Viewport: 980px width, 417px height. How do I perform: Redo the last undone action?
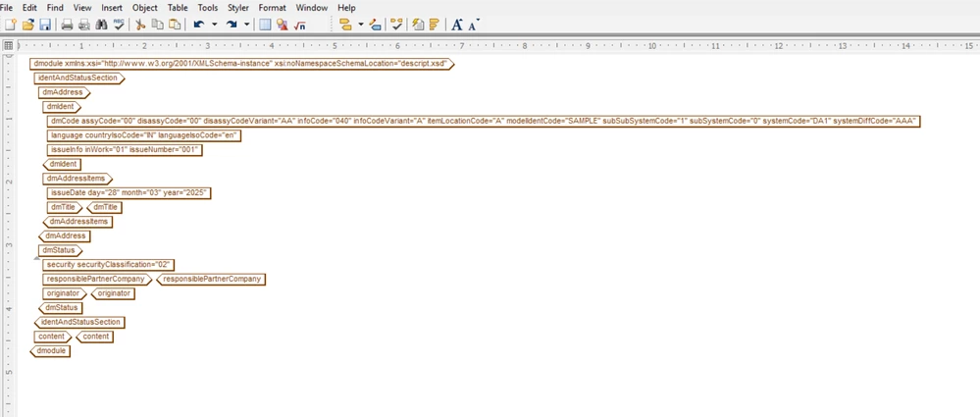coord(232,25)
